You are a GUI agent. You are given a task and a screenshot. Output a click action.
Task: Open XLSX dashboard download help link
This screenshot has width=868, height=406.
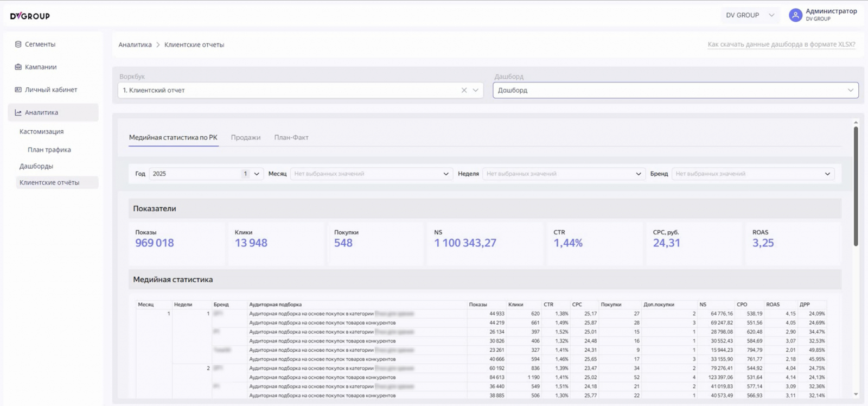[781, 45]
